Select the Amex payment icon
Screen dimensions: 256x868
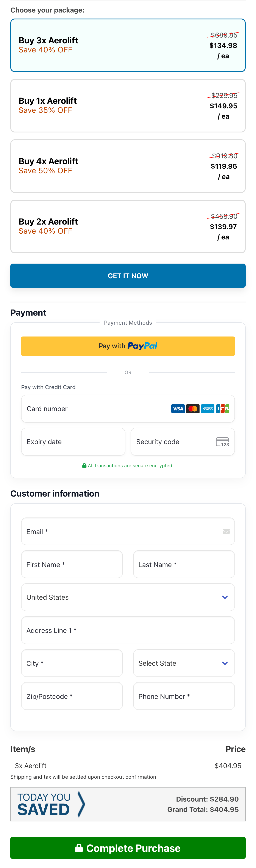tap(208, 408)
